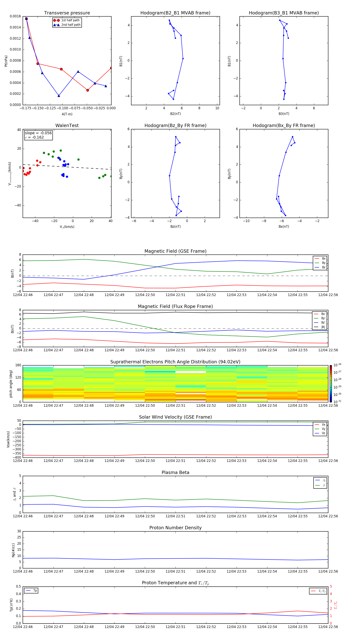The height and width of the screenshot is (644, 351).
Task: Click the '2nd half path' legend entry
Action: (67, 25)
